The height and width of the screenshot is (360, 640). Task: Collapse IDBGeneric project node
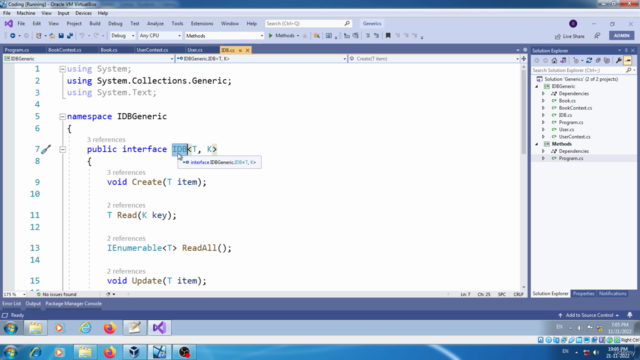537,87
